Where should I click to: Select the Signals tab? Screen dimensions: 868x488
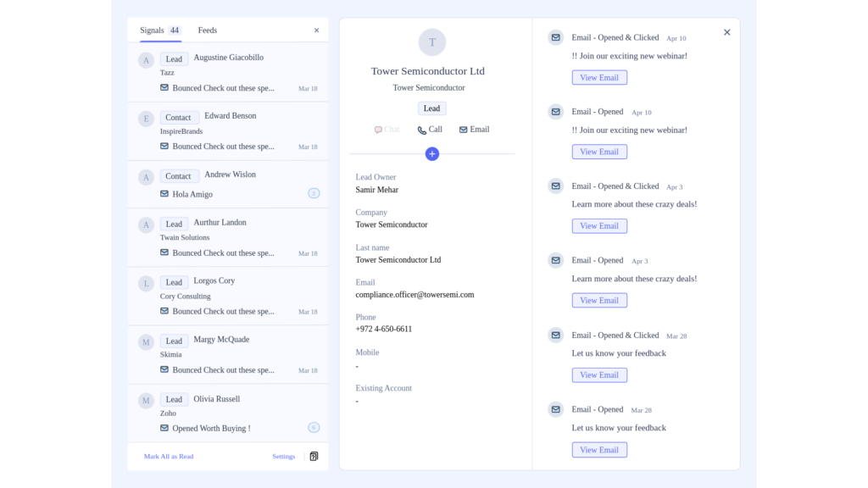(153, 30)
